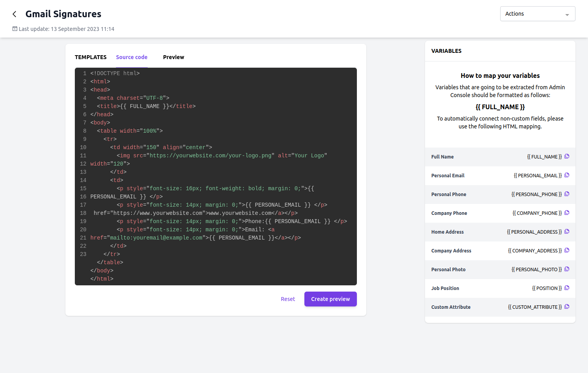
Task: Click the Personal Photo row label
Action: tap(449, 270)
